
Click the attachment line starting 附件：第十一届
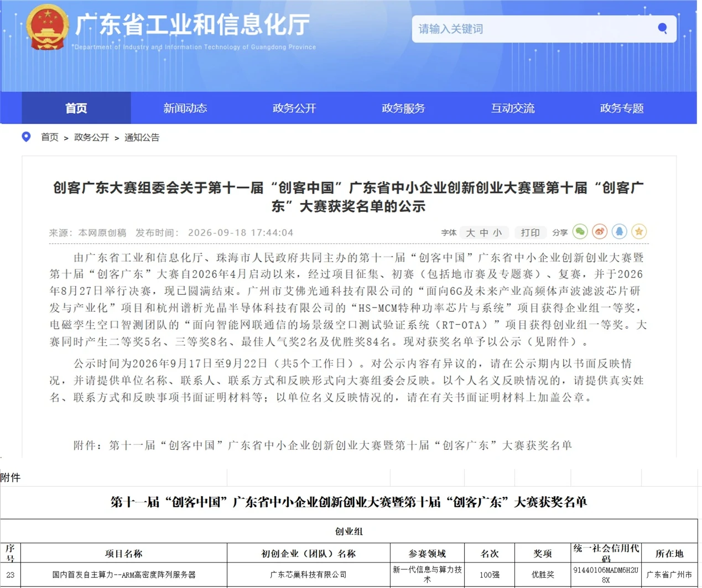(323, 445)
